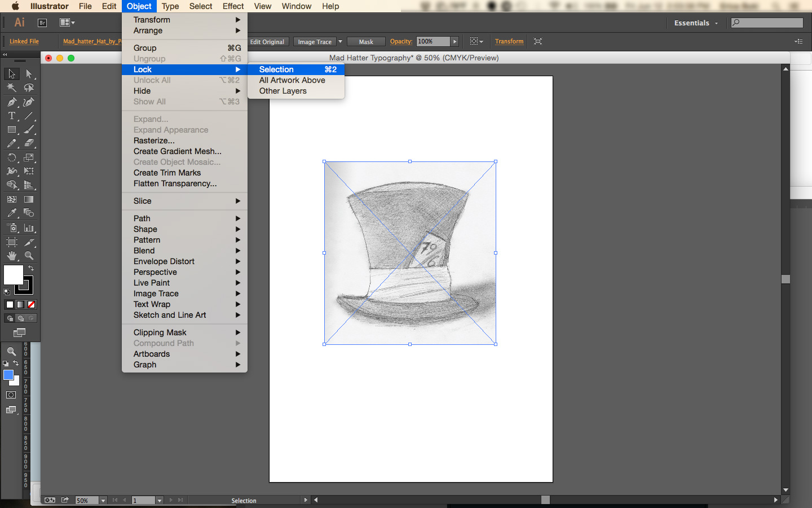Select the Eraser tool

tap(29, 143)
